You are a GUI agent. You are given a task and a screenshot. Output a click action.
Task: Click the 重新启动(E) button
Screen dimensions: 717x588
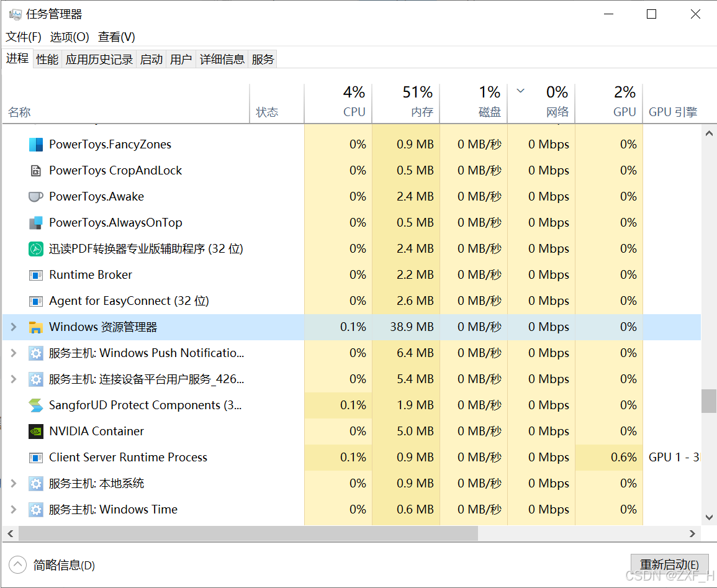(669, 564)
